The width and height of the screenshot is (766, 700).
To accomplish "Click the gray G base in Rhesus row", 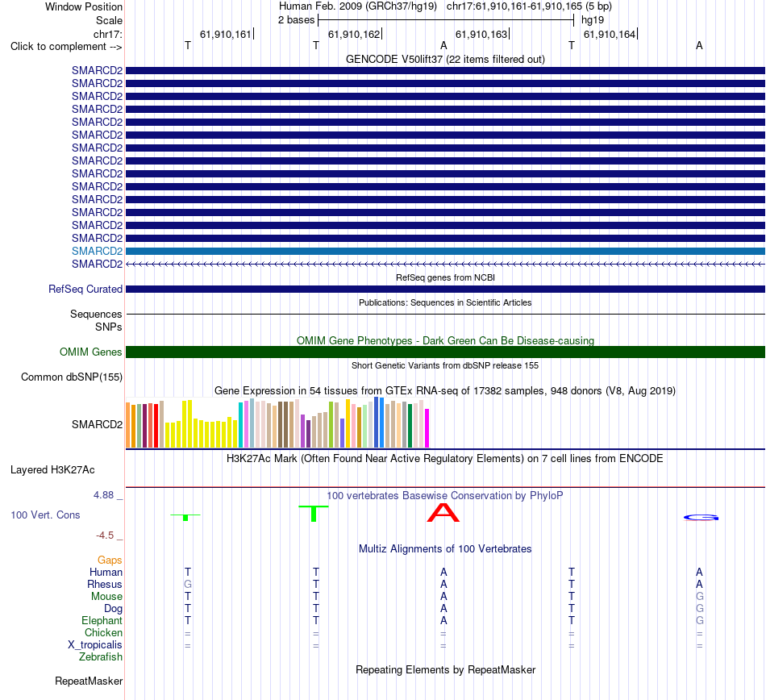I will [188, 584].
